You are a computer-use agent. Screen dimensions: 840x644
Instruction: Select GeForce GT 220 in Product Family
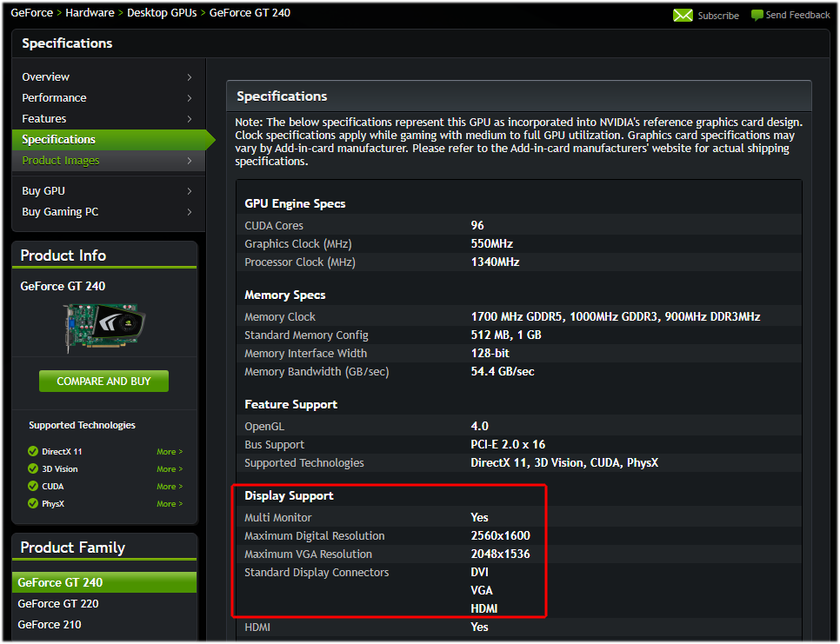[58, 603]
